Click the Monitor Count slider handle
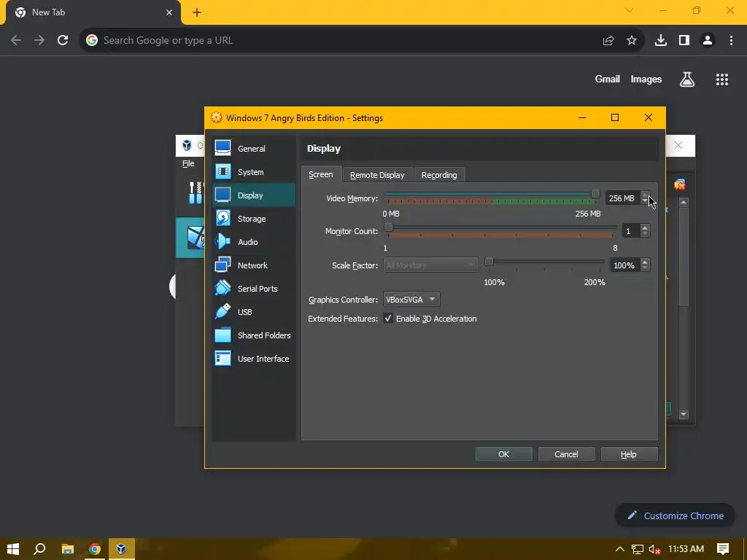 [388, 227]
